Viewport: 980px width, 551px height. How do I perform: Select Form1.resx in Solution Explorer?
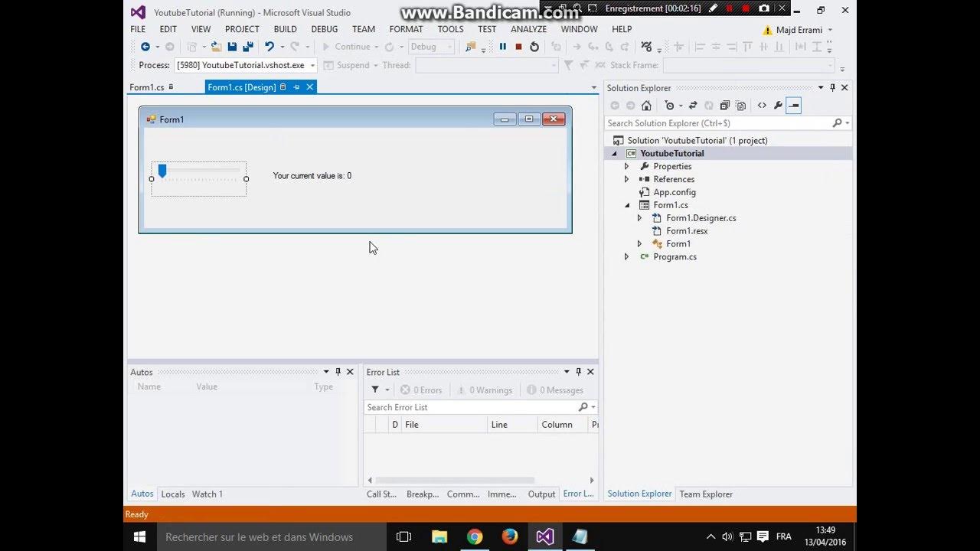(687, 231)
